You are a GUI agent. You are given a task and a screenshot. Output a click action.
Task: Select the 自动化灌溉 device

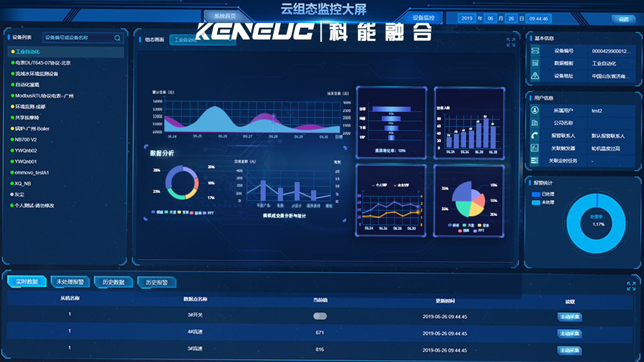(27, 85)
